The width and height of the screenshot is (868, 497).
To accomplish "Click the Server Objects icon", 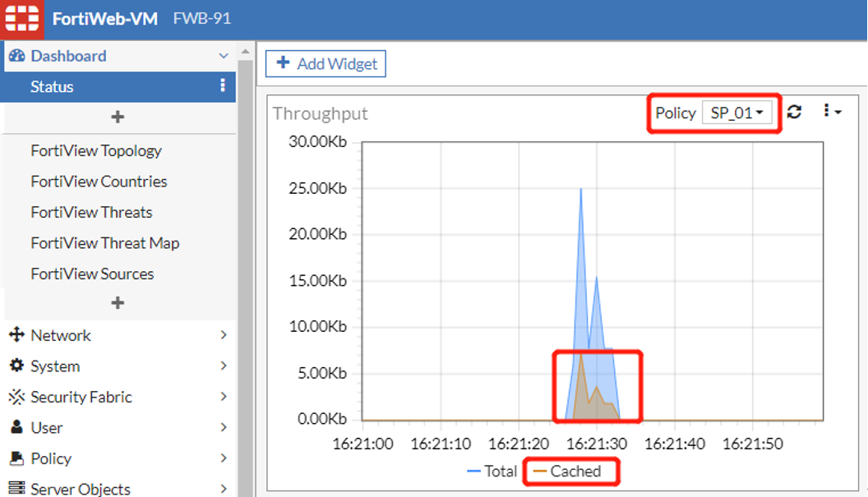I will (17, 489).
